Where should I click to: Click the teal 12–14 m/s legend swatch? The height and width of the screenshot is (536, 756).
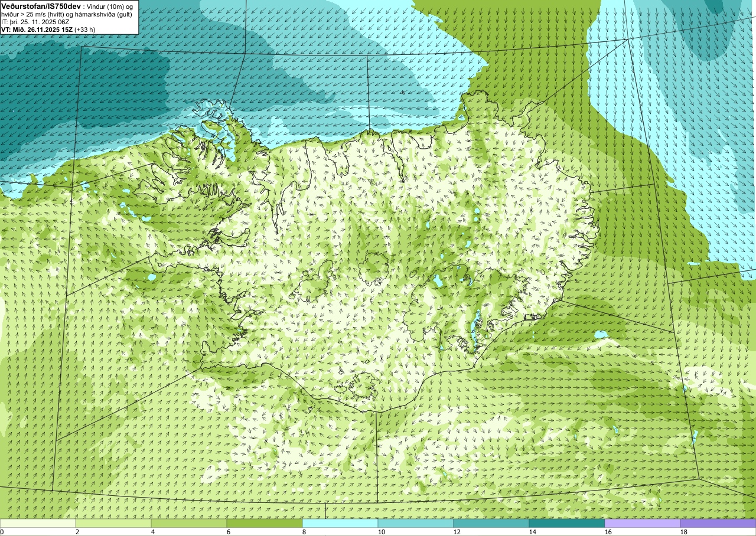(x=491, y=523)
